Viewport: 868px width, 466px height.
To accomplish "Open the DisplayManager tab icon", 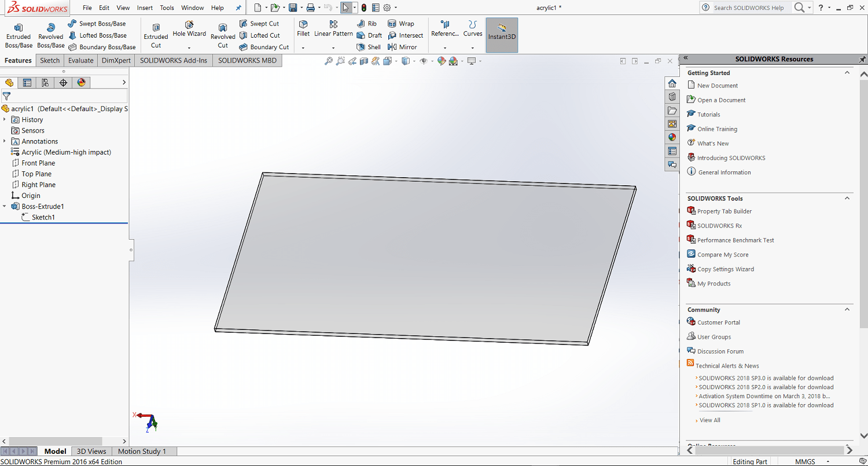I will [x=81, y=83].
